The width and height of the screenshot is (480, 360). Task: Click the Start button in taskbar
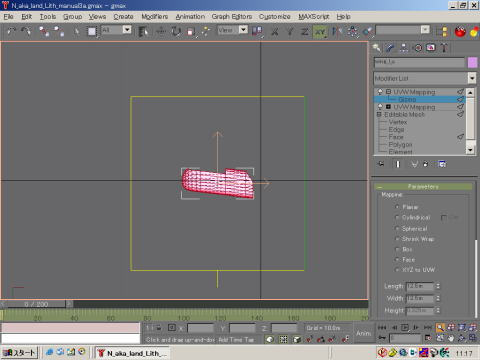click(x=20, y=352)
